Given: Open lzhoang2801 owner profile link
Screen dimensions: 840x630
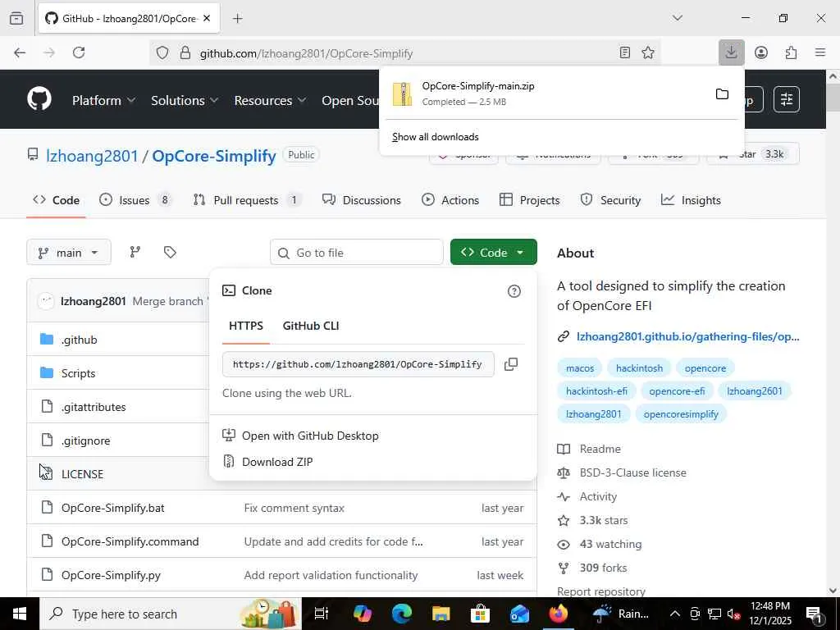Looking at the screenshot, I should pos(92,156).
